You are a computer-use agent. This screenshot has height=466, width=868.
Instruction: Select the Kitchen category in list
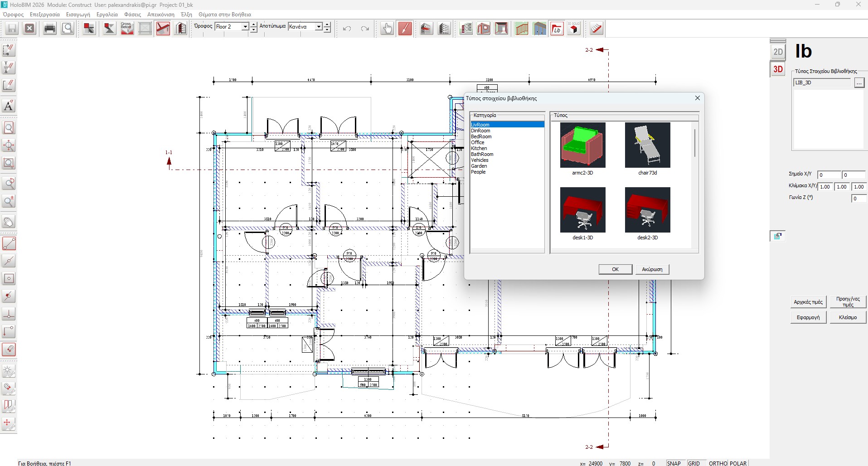479,148
